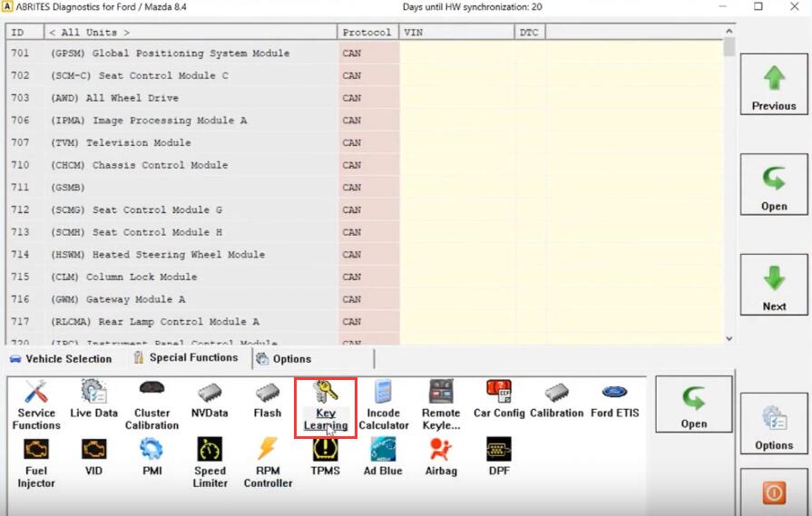Viewport: 812px width, 516px height.
Task: Open the Remote Keyless function icon
Action: pos(441,405)
